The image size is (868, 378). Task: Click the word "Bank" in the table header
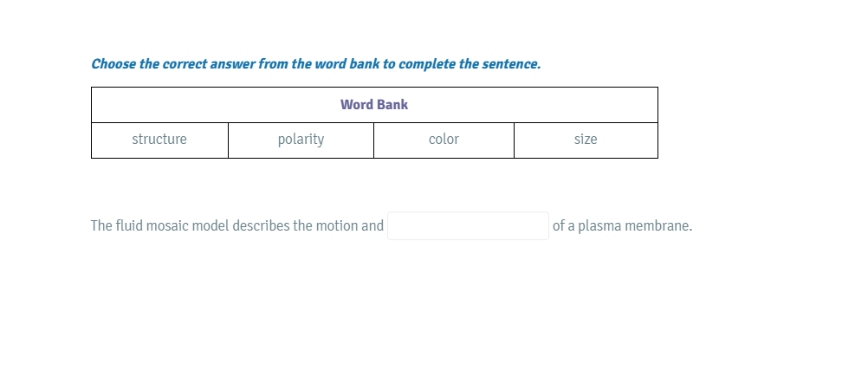pos(392,105)
